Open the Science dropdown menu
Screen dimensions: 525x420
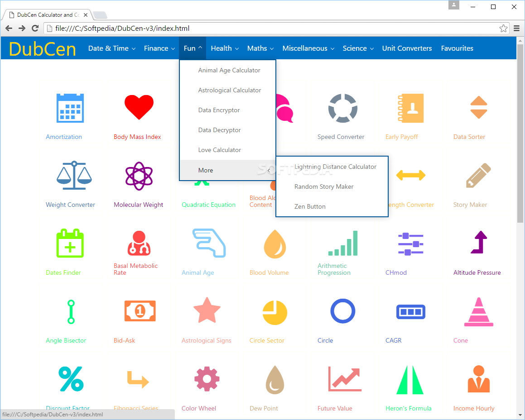[x=358, y=48]
